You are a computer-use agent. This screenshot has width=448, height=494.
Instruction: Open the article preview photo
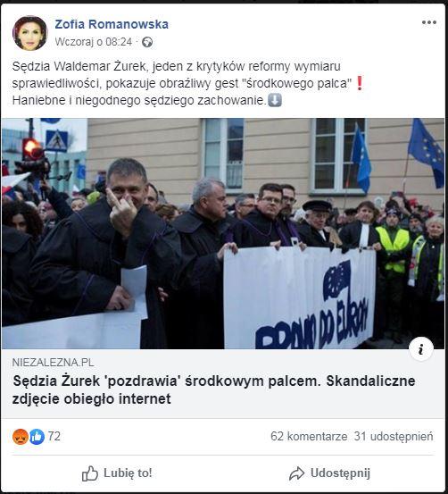pos(223,233)
